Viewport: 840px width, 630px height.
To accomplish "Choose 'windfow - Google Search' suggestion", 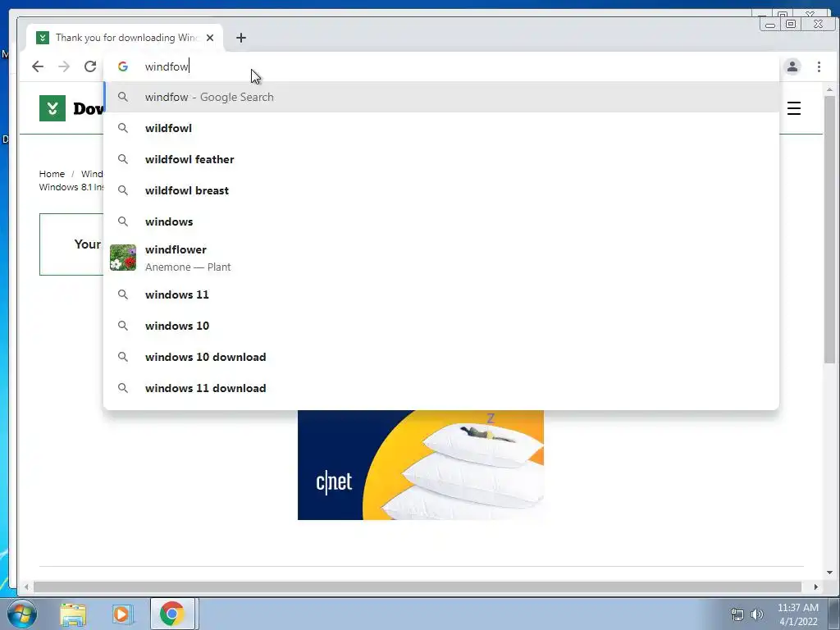I will pyautogui.click(x=441, y=97).
